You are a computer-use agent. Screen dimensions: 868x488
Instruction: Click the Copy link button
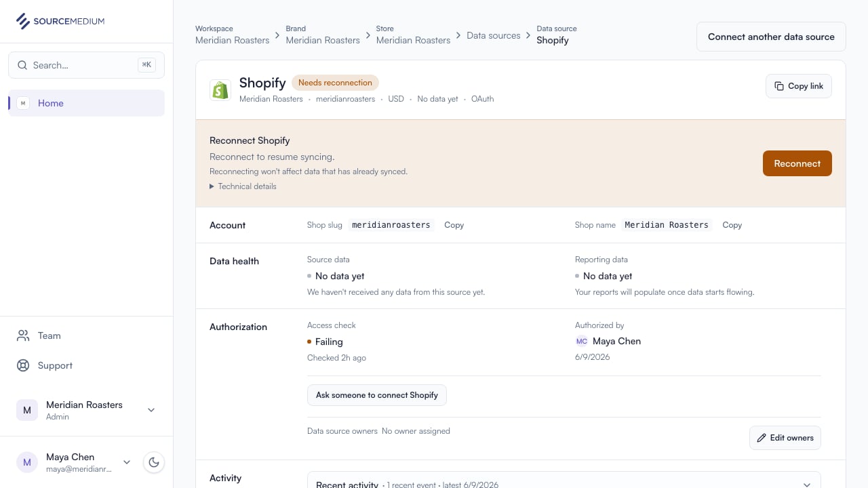(799, 86)
